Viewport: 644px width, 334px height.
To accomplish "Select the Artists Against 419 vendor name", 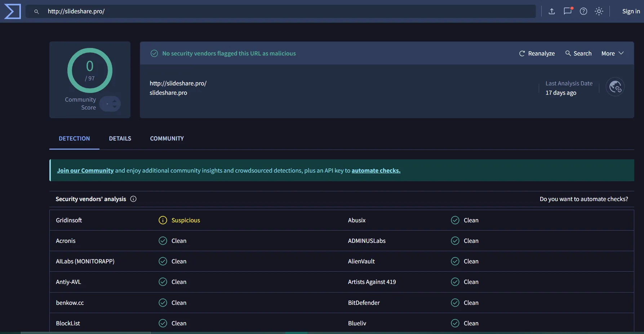I will click(x=372, y=282).
